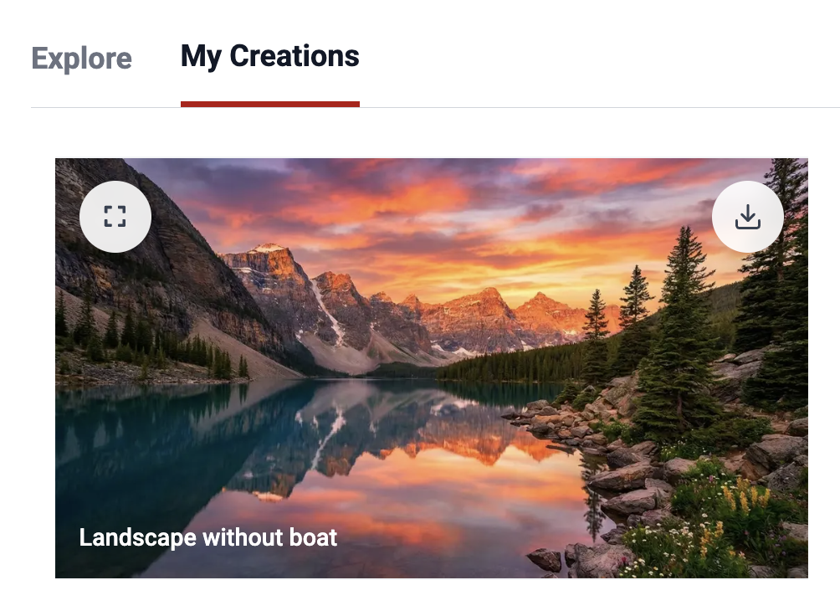The width and height of the screenshot is (840, 616).
Task: Select the generated landscape creation card
Action: [431, 367]
